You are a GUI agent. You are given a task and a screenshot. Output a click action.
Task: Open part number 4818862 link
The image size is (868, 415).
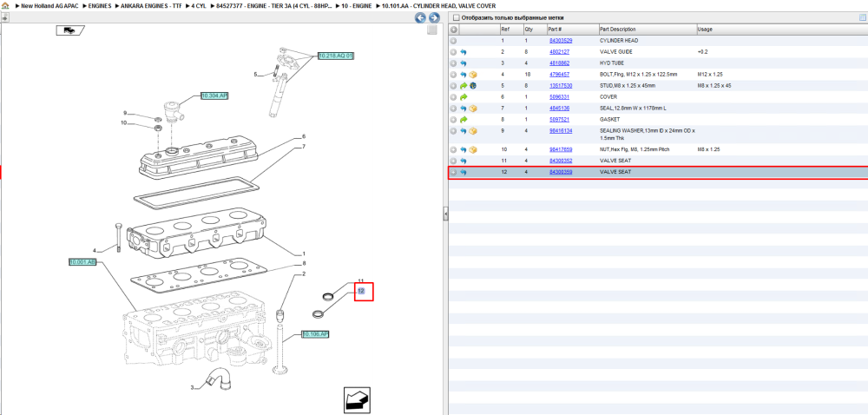[559, 63]
